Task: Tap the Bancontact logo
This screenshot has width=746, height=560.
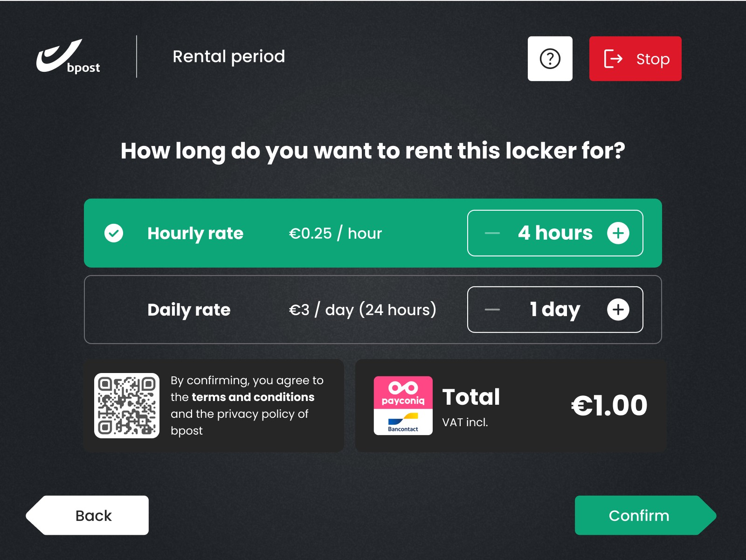Action: [403, 422]
